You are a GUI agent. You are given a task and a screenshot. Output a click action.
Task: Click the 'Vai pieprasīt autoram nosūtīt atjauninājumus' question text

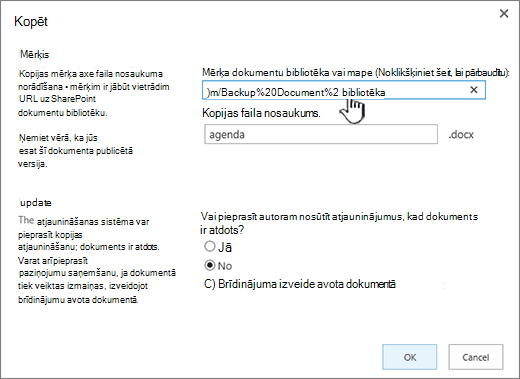[x=302, y=217]
